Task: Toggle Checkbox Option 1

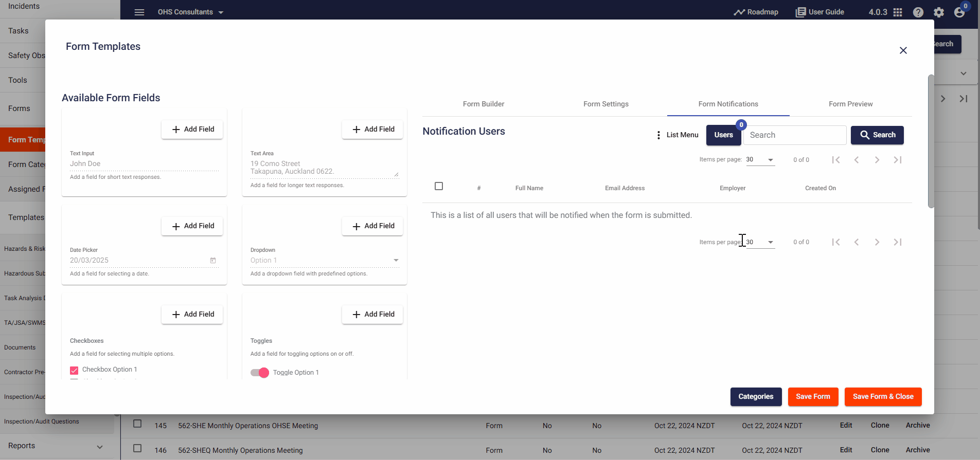Action: pos(74,370)
